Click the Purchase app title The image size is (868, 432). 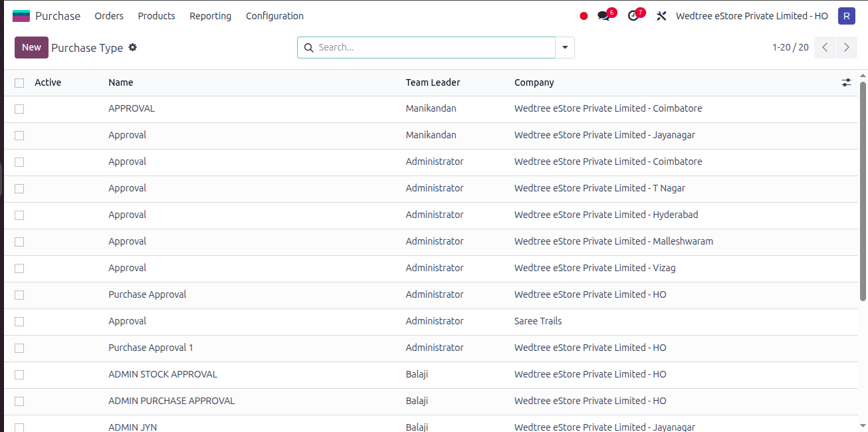tap(58, 16)
